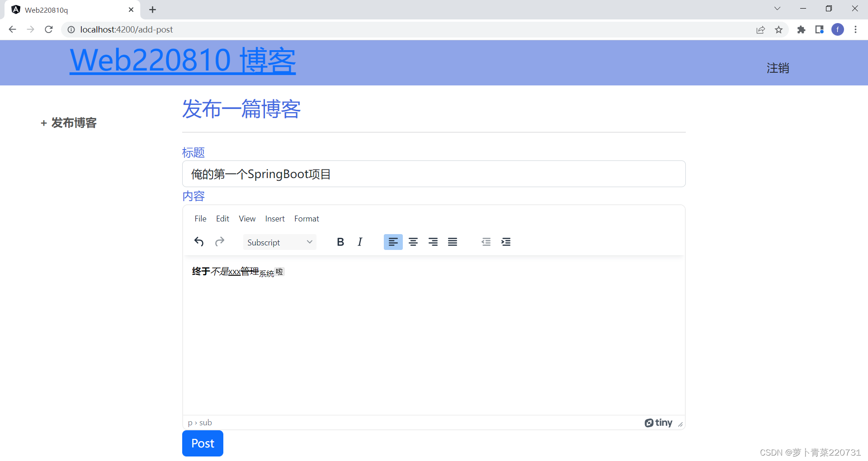
Task: Click the Redo icon in the editor toolbar
Action: tap(220, 242)
